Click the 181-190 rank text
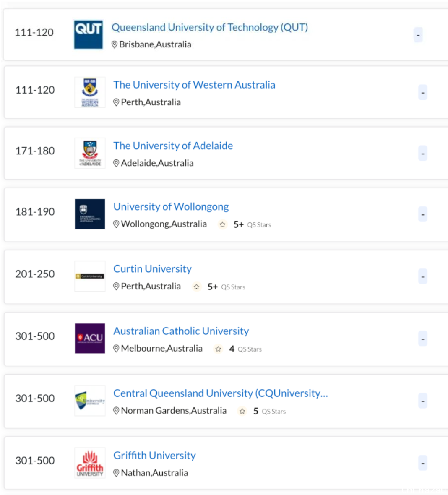This screenshot has height=495, width=448. 35,212
